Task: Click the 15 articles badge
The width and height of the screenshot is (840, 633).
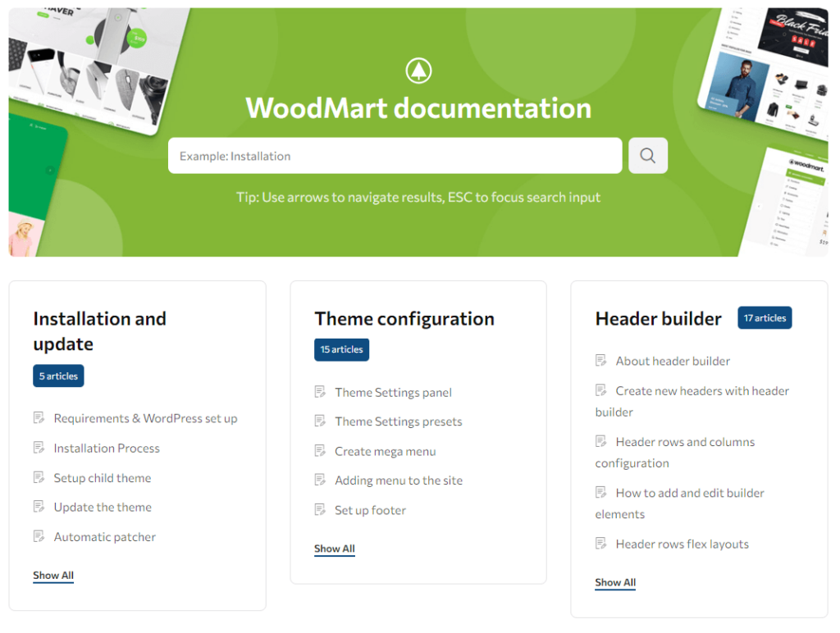Action: tap(341, 349)
